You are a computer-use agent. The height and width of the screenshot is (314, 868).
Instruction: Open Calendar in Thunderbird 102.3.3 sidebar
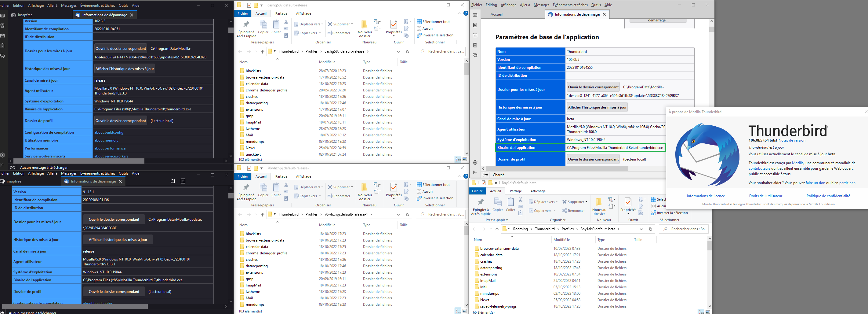pyautogui.click(x=2, y=36)
